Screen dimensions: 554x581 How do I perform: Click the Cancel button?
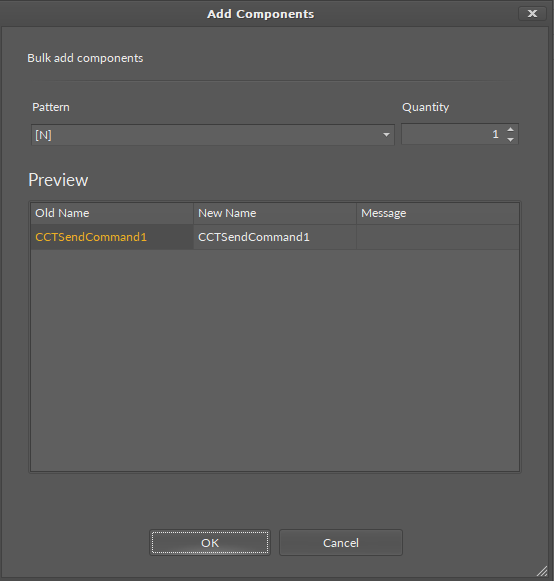pos(341,542)
